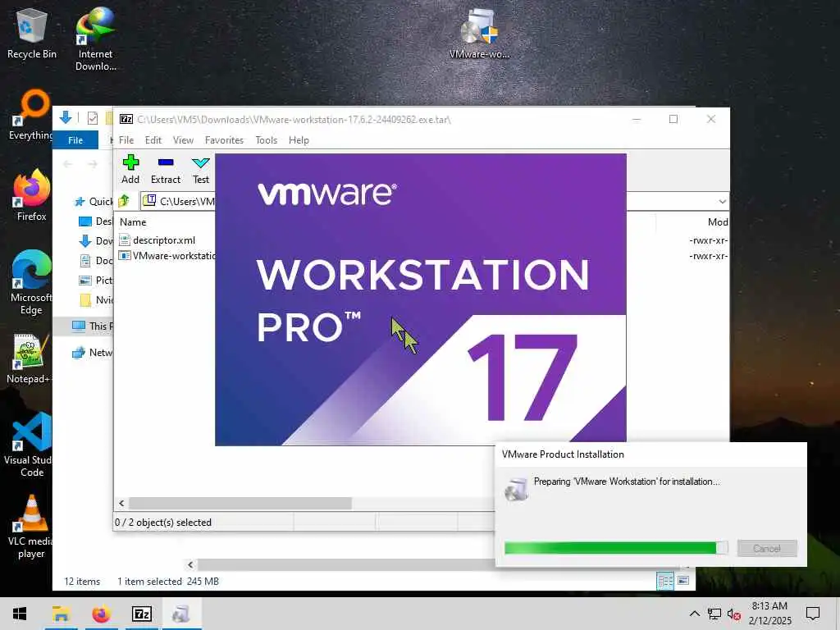Switch to 7-Zip in the taskbar

(141, 614)
